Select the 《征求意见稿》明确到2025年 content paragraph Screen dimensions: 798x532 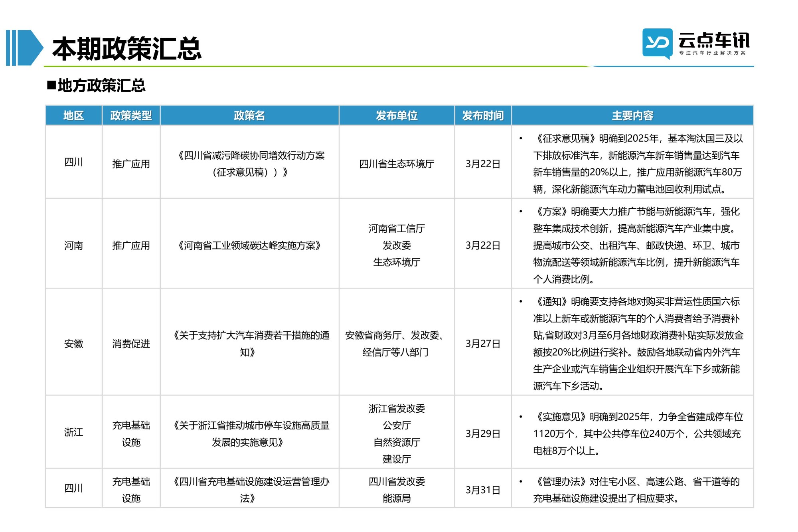click(638, 164)
